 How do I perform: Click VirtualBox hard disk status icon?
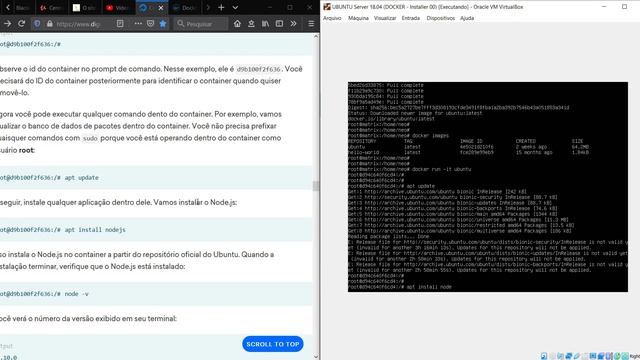click(544, 356)
